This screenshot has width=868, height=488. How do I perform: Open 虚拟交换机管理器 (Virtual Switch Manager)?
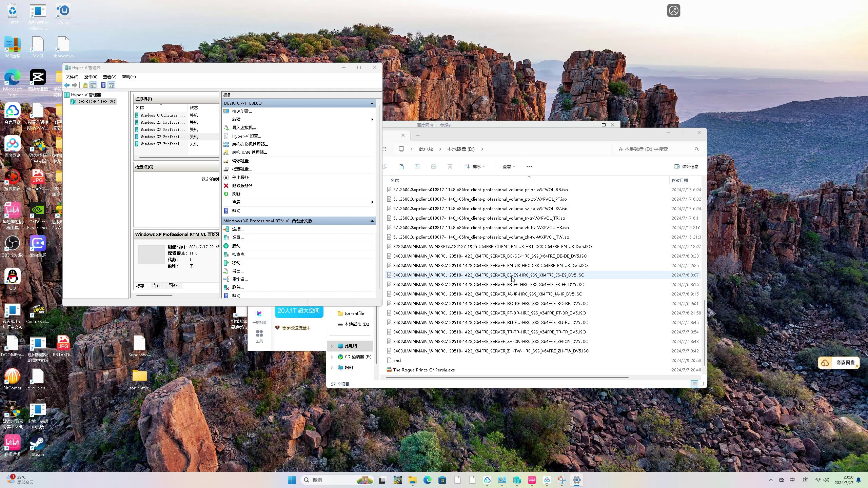pyautogui.click(x=250, y=144)
